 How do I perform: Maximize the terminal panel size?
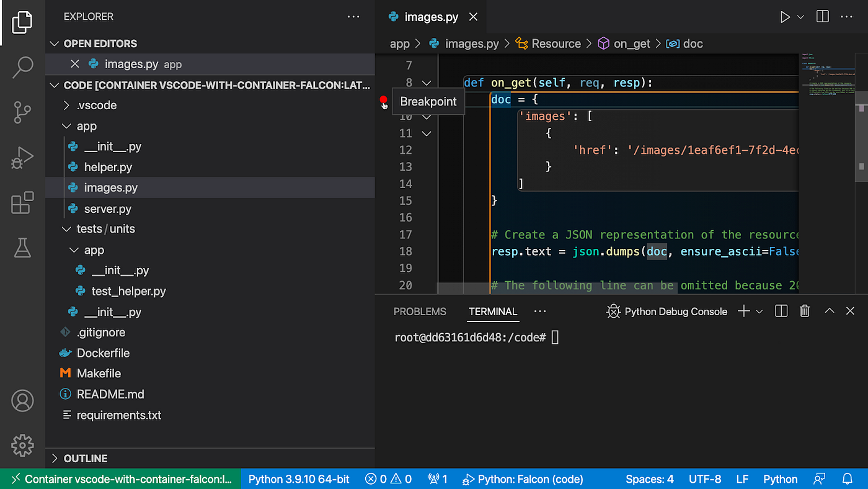(x=829, y=312)
